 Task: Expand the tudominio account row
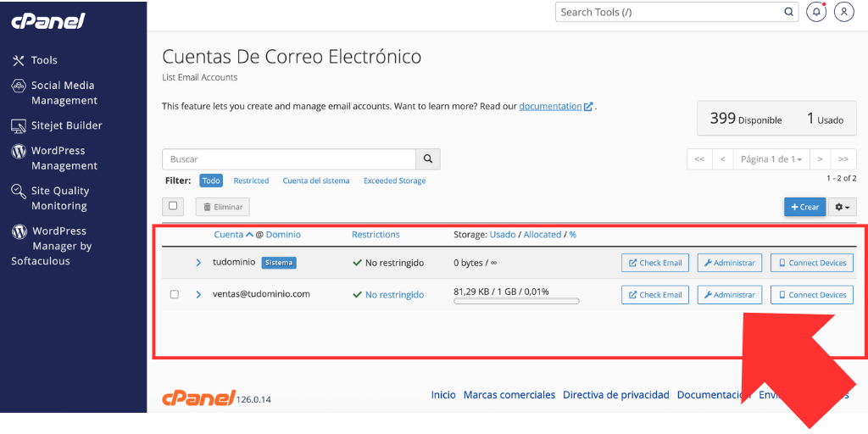click(199, 263)
